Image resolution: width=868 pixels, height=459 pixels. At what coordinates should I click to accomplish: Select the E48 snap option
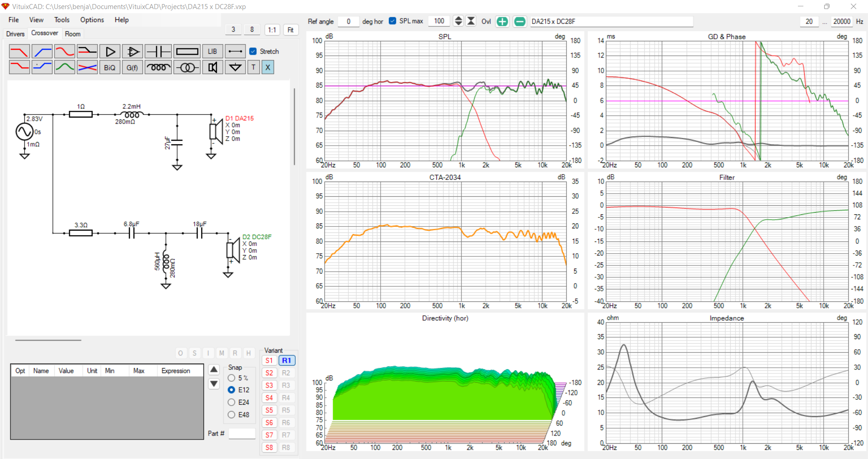click(x=231, y=415)
